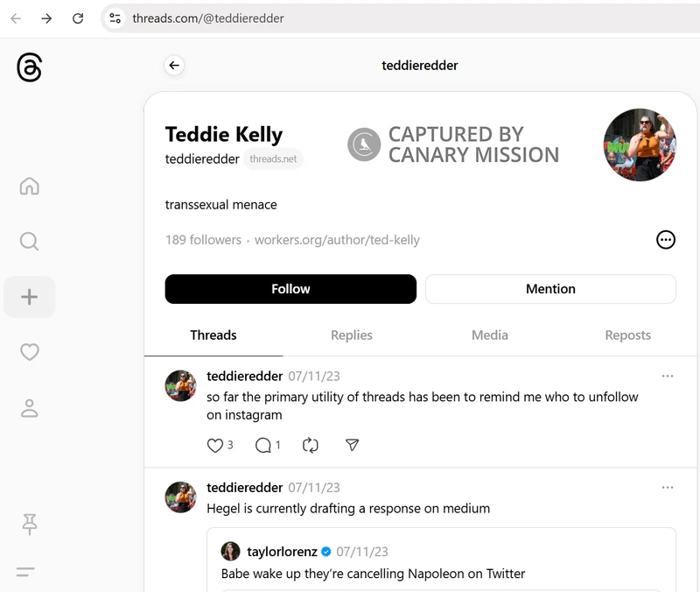Open notifications via the heart sidebar icon

tap(30, 352)
